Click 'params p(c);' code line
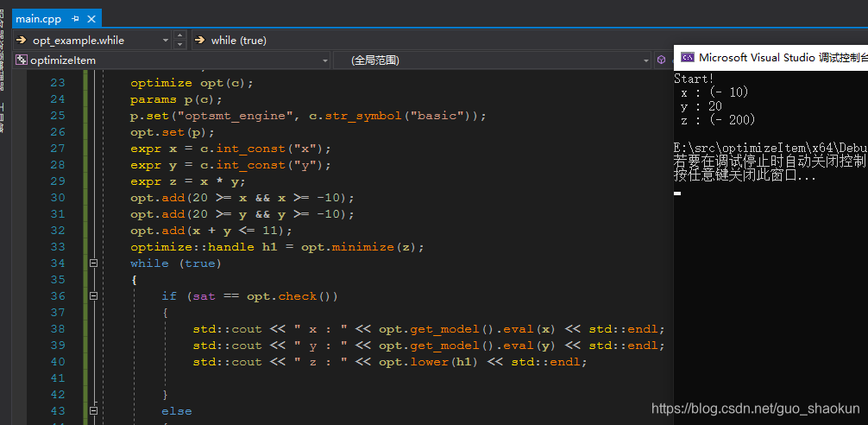The width and height of the screenshot is (868, 425). click(x=176, y=99)
